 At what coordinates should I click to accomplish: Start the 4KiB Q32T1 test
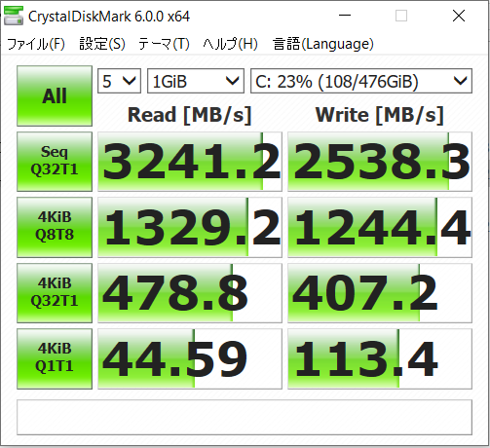point(55,293)
